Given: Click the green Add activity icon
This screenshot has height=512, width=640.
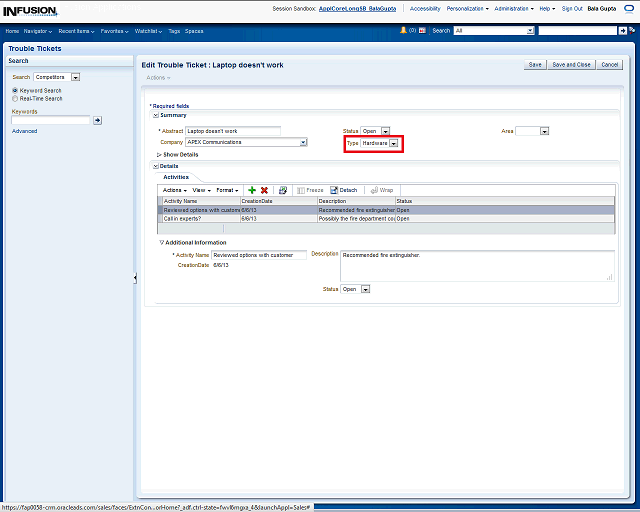Looking at the screenshot, I should [x=252, y=190].
